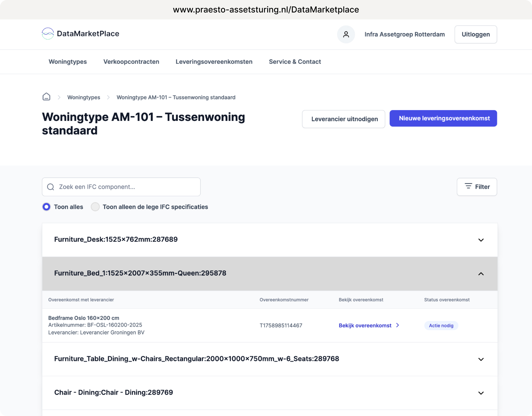Click Nieuwe leveringsovereenkomst button
This screenshot has height=416, width=532.
point(443,118)
